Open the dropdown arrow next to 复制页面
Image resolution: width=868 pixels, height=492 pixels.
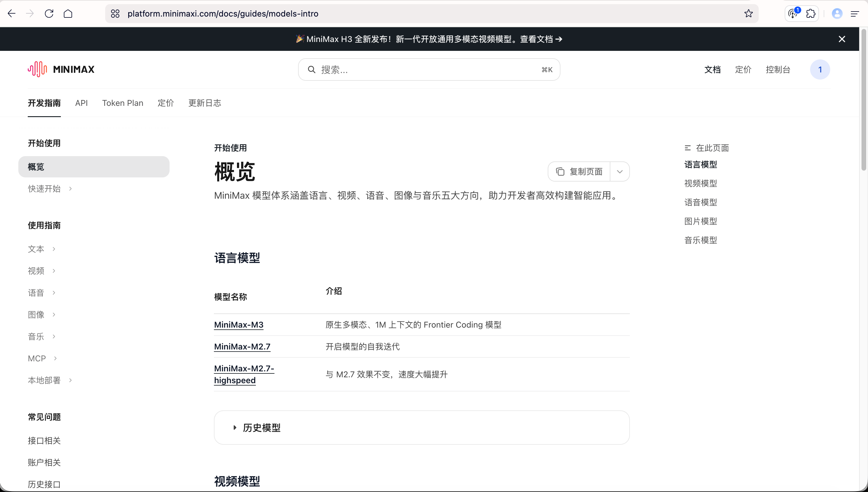(620, 172)
